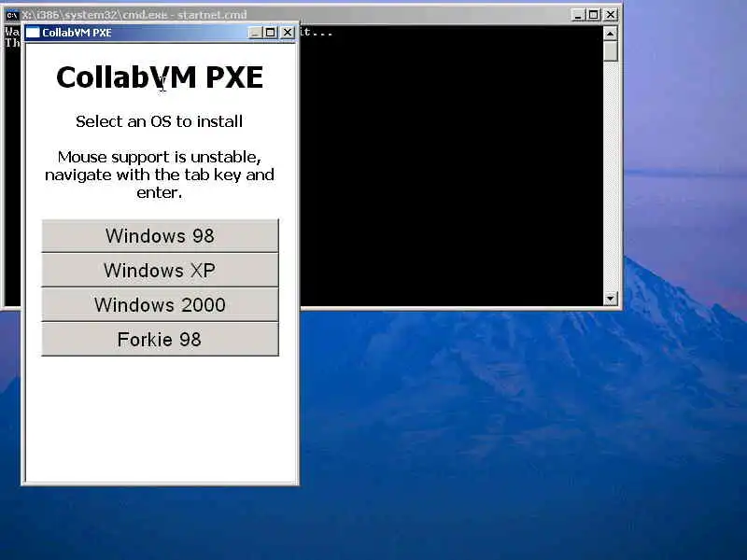Pick Windows 2000 from the OS list
Image resolution: width=747 pixels, height=560 pixels.
point(160,305)
